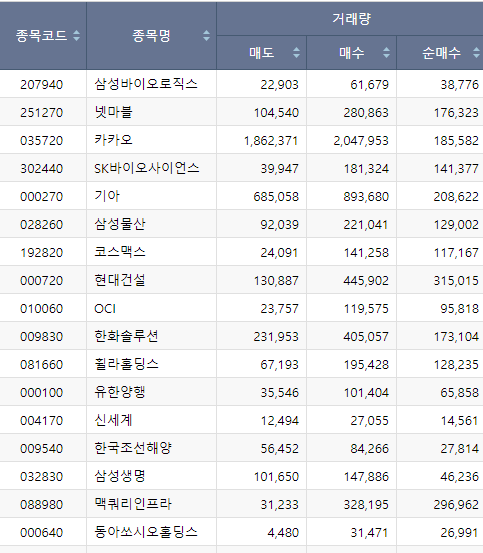Click stock code 207940

pyautogui.click(x=42, y=85)
